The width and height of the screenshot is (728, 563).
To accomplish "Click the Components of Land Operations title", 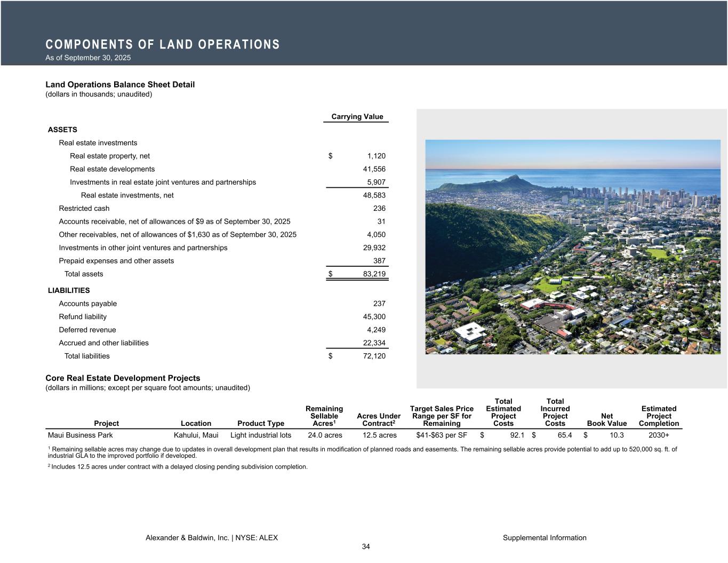I will pyautogui.click(x=163, y=44).
